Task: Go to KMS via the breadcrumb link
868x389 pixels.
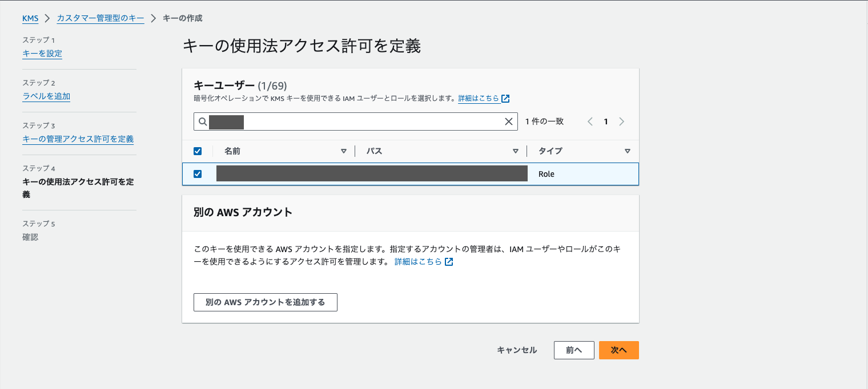Action: pyautogui.click(x=30, y=18)
